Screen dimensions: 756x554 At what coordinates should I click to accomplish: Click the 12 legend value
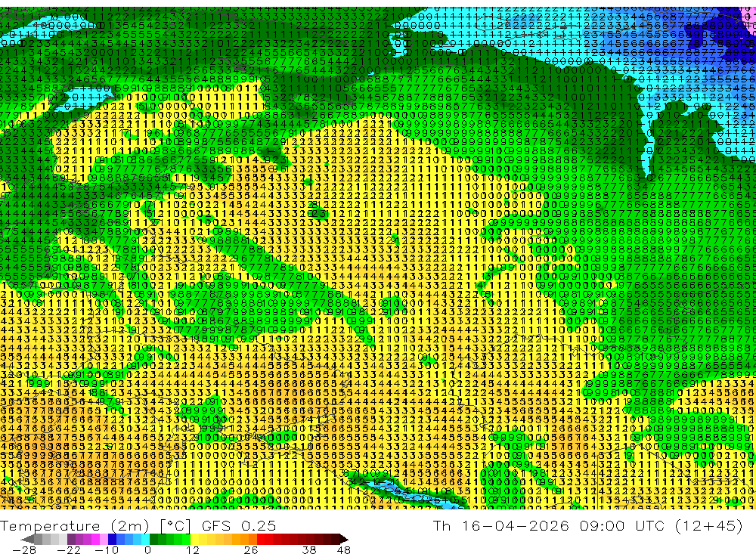193,550
